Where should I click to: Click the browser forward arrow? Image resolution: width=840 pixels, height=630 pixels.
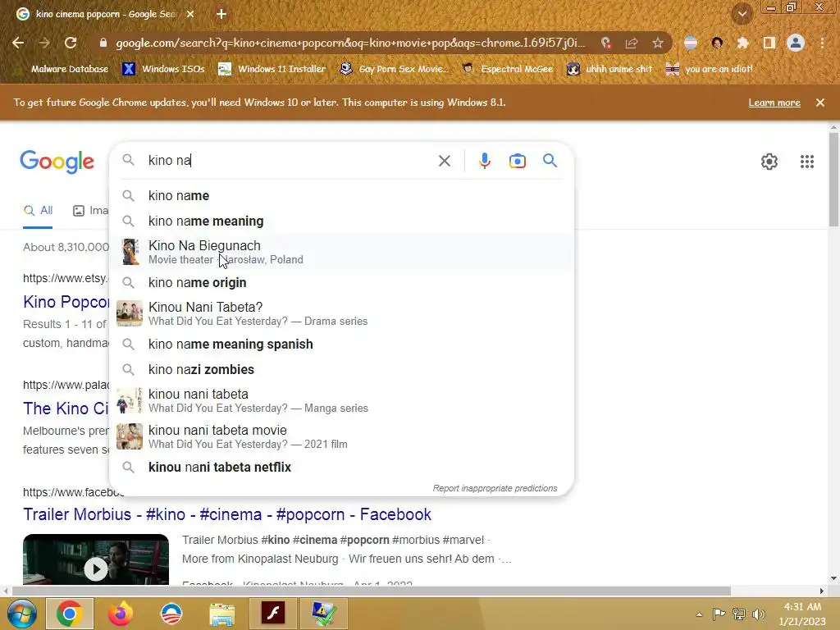pos(44,43)
